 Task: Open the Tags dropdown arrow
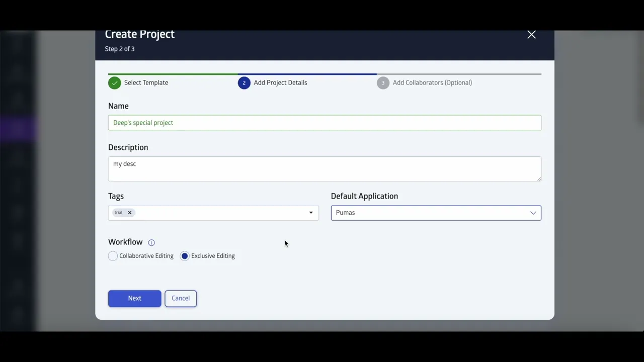click(311, 213)
